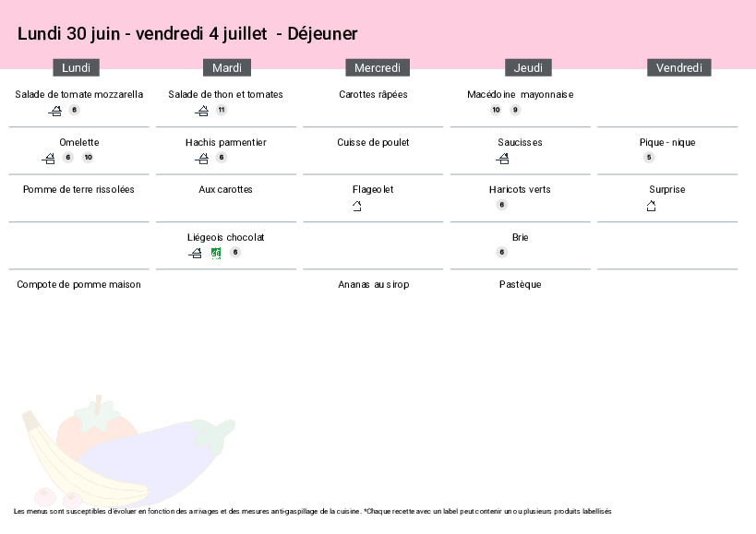
Task: Click the homemade icon under Hachis parmentier
Action: (x=202, y=159)
